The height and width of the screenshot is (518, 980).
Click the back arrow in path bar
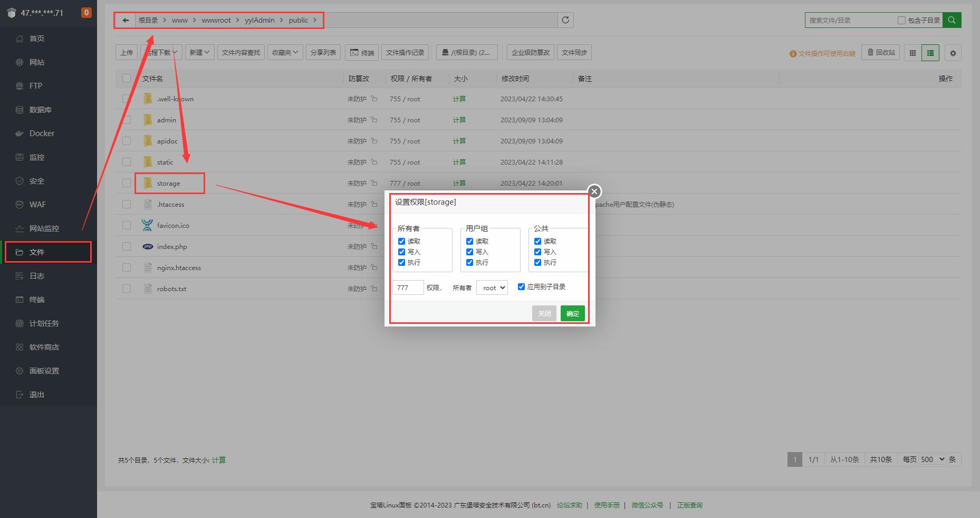(126, 20)
